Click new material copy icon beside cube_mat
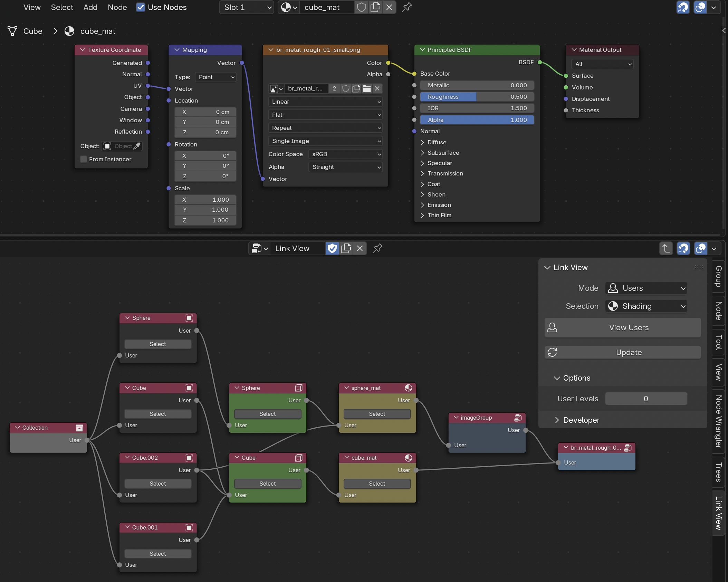Screen dimensions: 728x582 (375, 7)
